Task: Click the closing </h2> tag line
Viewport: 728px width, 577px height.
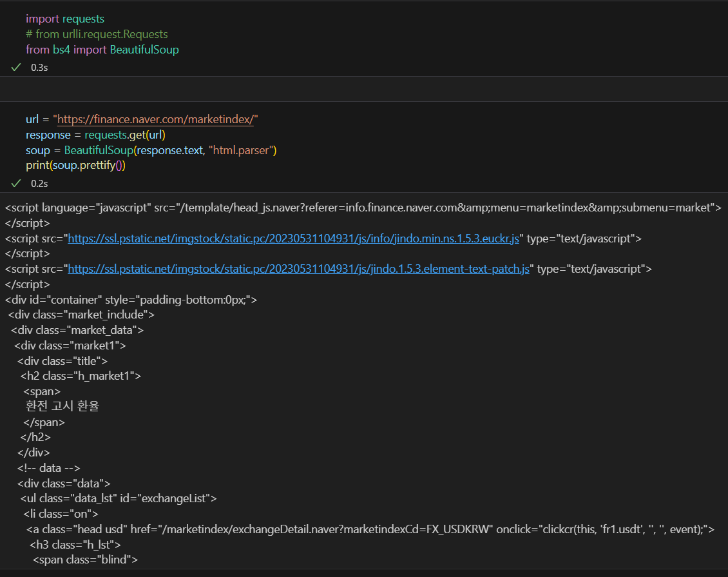Action: point(35,437)
